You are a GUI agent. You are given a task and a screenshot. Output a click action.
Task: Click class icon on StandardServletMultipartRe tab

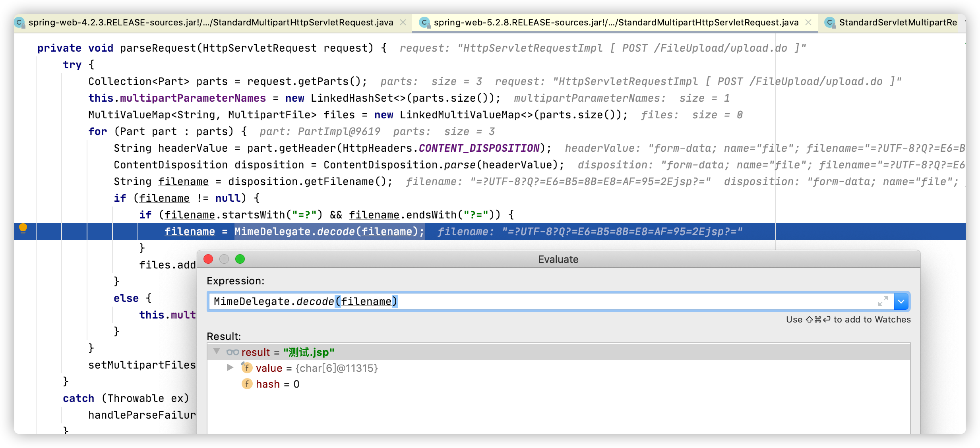click(x=829, y=23)
